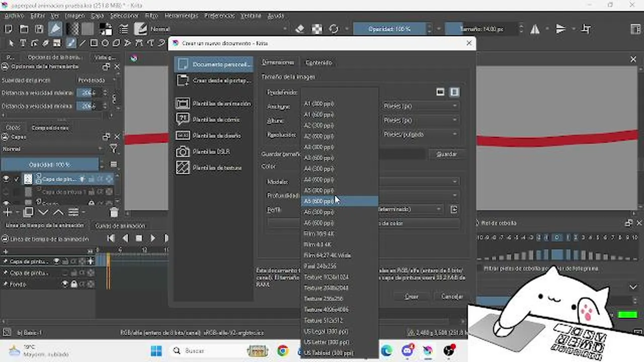Open the Altura units dropdown
Image resolution: width=644 pixels, height=362 pixels.
(420, 120)
